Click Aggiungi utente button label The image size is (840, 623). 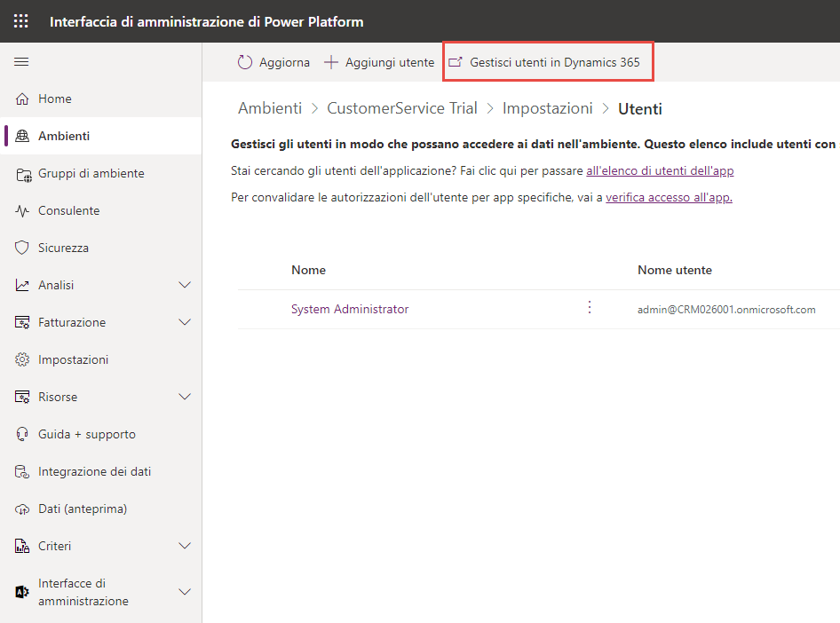(x=390, y=63)
